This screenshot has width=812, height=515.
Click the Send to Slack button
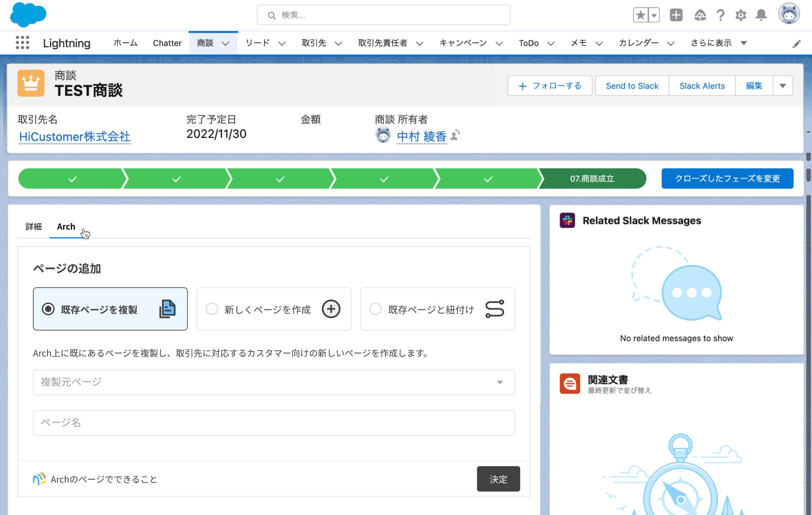click(x=632, y=86)
